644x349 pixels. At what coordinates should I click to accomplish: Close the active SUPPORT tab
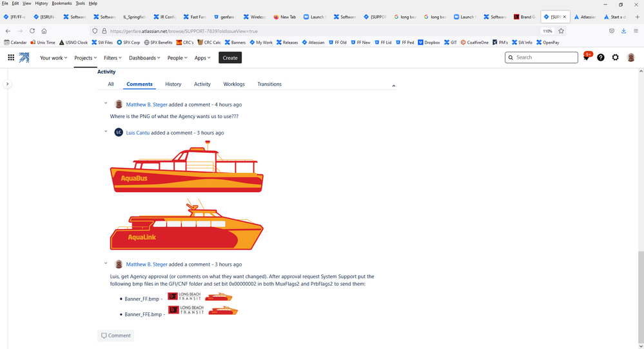click(x=564, y=17)
